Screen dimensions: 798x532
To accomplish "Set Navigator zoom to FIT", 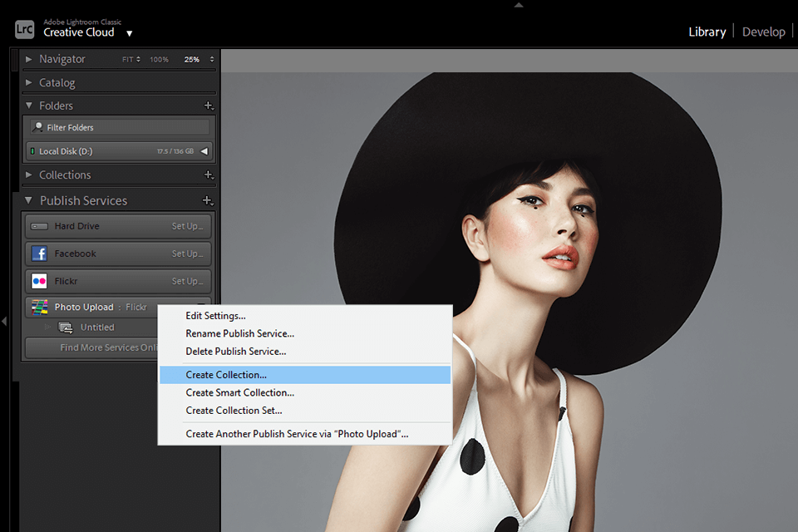I will (x=127, y=60).
